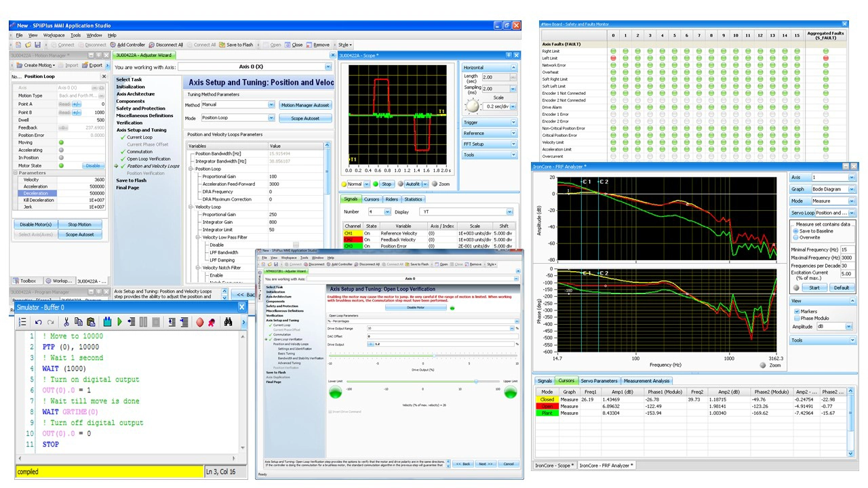Screen dimensions: 868x488
Task: Toggle Point A +/- sign button
Action: click(x=77, y=104)
